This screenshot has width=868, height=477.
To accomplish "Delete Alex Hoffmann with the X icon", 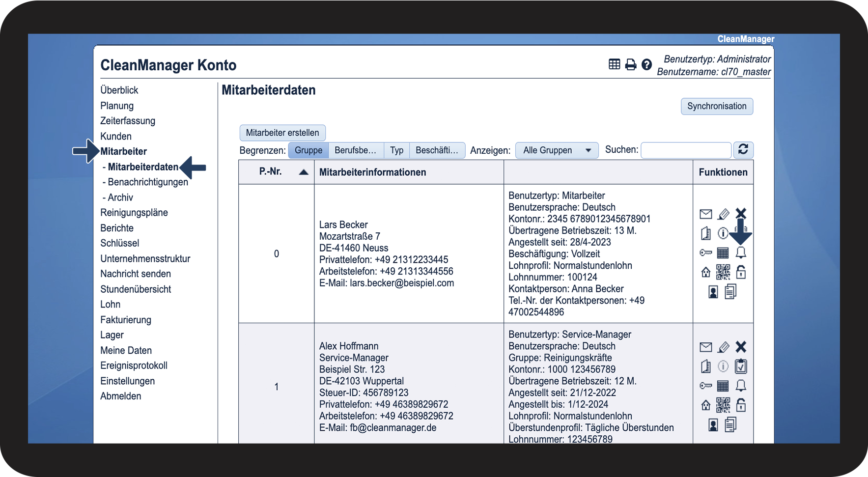I will click(741, 347).
